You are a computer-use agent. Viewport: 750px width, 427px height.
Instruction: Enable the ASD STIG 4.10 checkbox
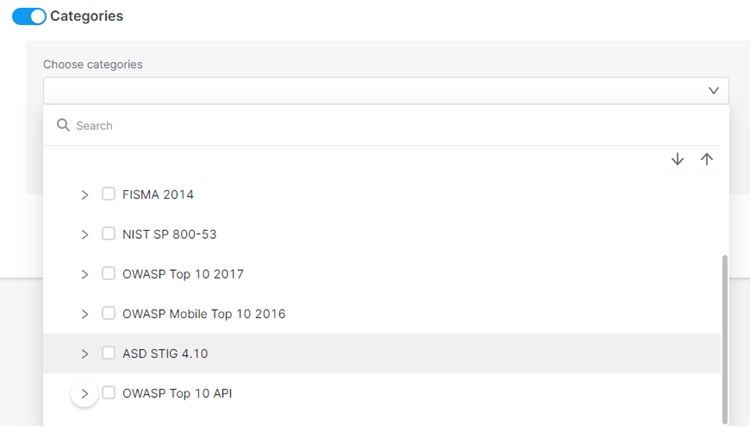(x=109, y=353)
